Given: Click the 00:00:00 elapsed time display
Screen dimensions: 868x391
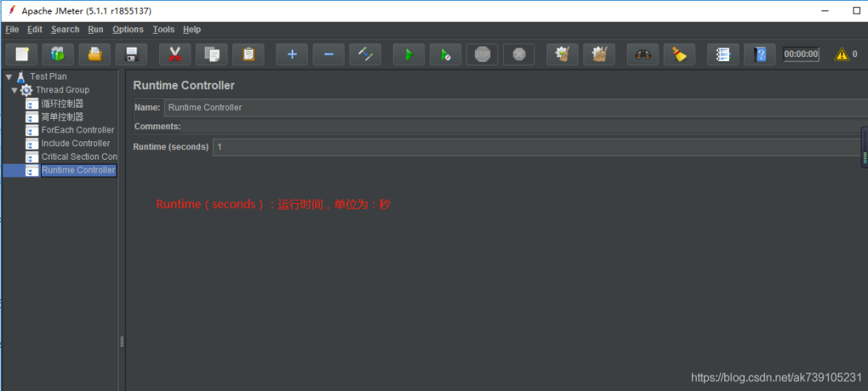Looking at the screenshot, I should [x=801, y=55].
